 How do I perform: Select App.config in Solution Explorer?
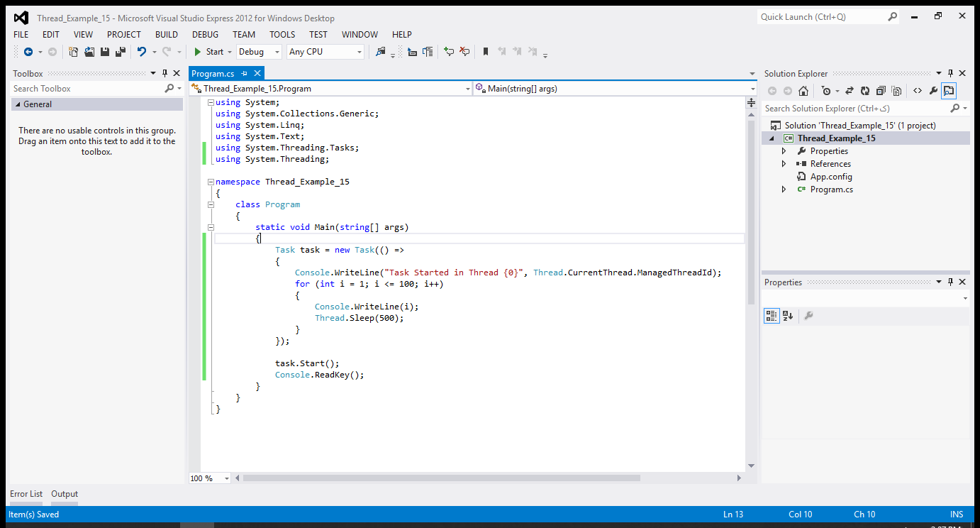pos(831,177)
